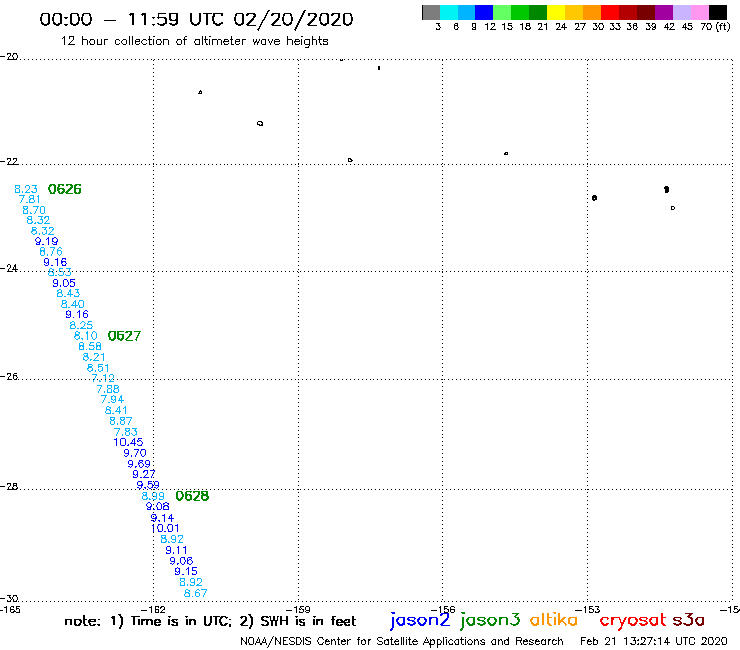The image size is (740, 650).
Task: Select the green time stamp 0626
Action: point(65,189)
